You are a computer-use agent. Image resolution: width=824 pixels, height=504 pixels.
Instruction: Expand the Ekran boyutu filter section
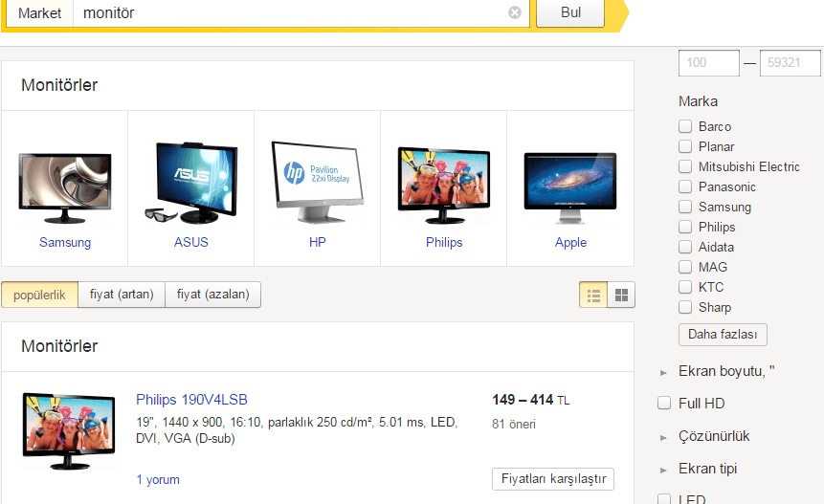click(725, 371)
